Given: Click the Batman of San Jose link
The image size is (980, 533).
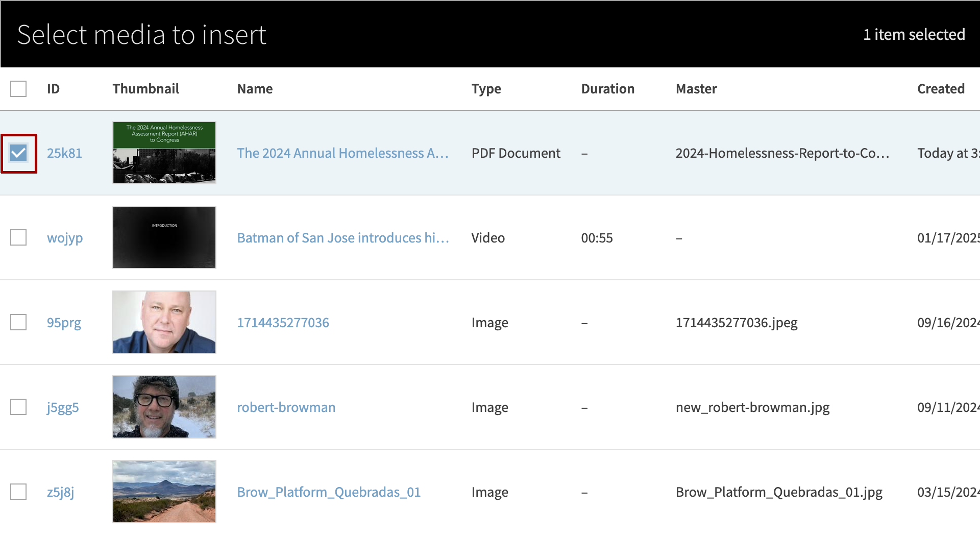Looking at the screenshot, I should pyautogui.click(x=342, y=238).
